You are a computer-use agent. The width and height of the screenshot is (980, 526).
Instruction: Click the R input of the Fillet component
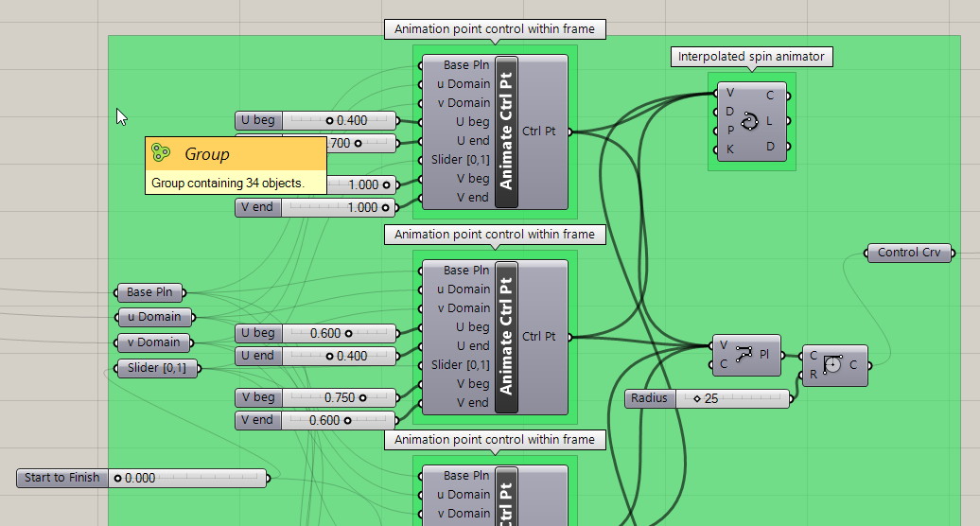point(814,375)
